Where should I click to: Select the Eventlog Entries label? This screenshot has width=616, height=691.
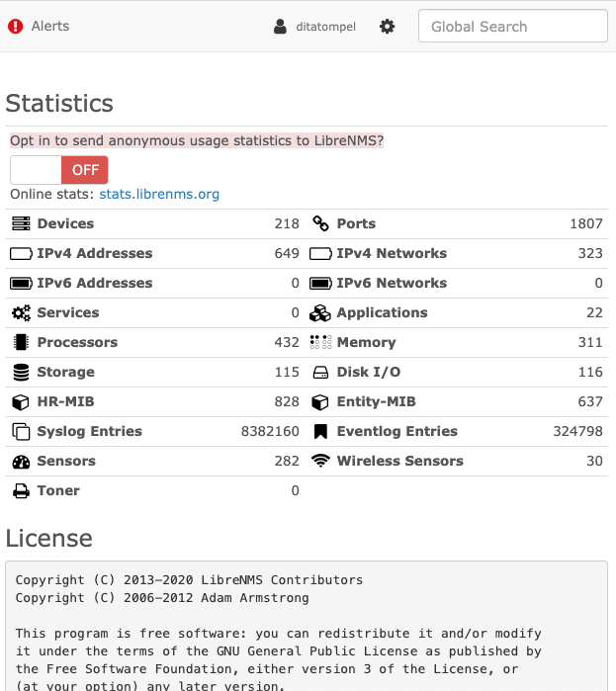(x=397, y=431)
